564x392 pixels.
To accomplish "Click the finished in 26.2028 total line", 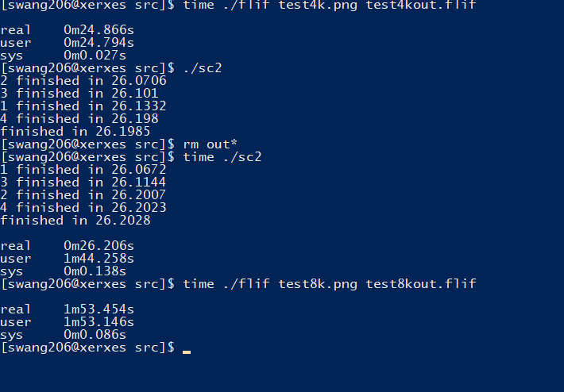I will (x=75, y=221).
